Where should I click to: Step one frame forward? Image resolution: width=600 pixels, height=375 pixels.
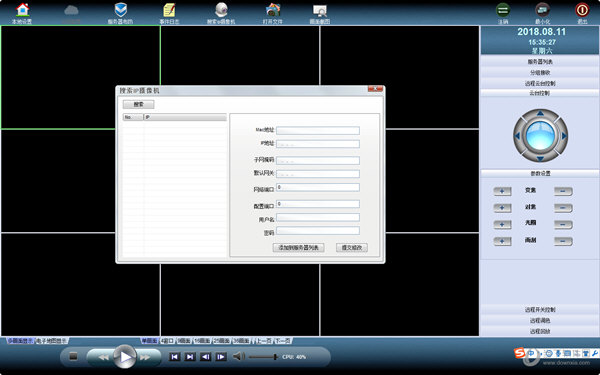click(x=221, y=357)
